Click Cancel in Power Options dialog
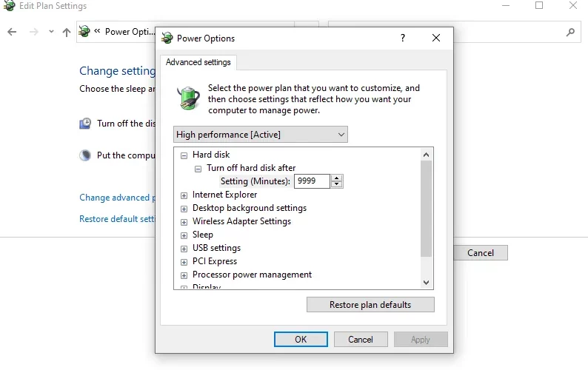This screenshot has height=370, width=588. 361,340
